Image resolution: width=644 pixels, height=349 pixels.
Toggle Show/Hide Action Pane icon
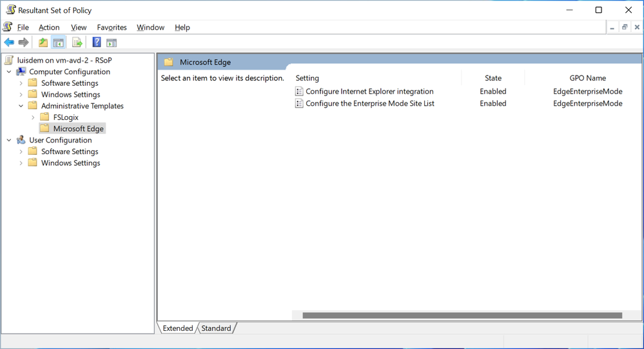point(112,43)
